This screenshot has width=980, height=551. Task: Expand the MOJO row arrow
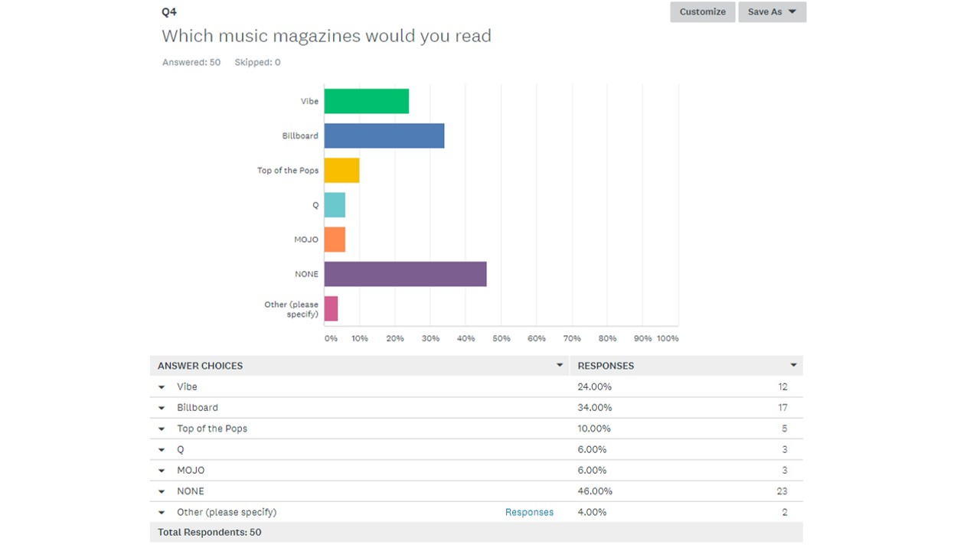coord(162,471)
